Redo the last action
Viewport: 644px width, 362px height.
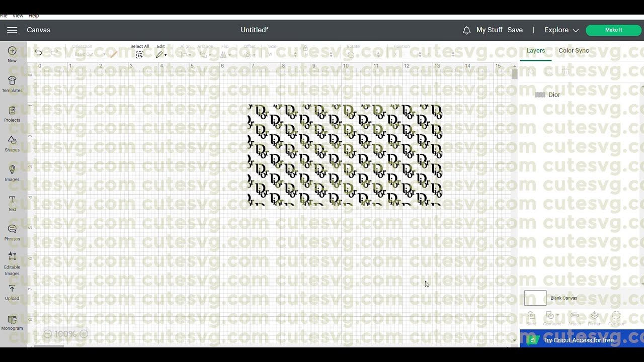pyautogui.click(x=54, y=53)
